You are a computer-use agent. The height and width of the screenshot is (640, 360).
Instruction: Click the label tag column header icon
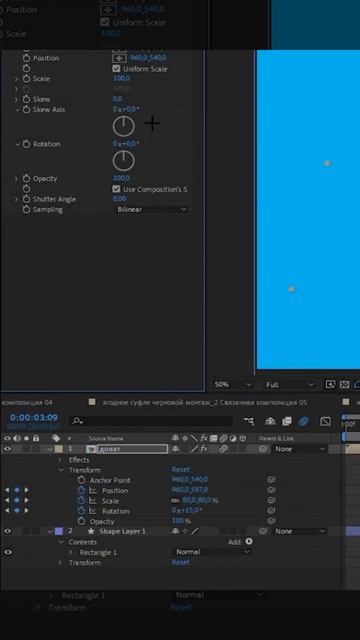[56, 438]
